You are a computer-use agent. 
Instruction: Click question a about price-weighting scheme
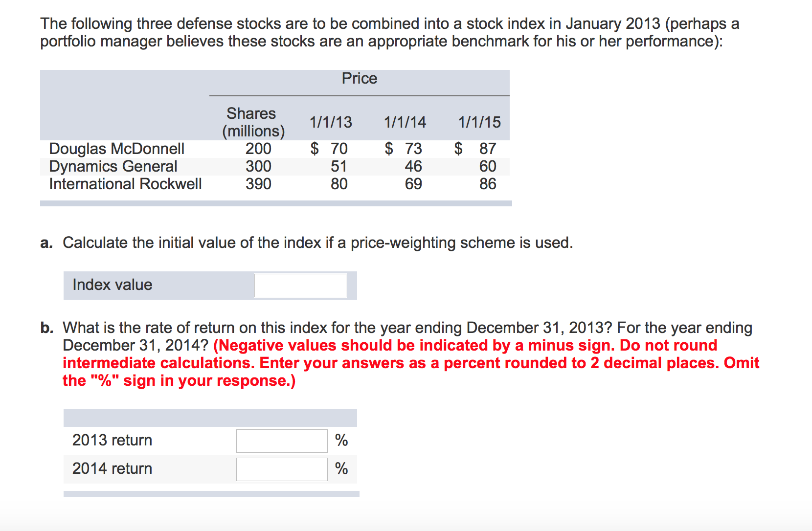[307, 243]
